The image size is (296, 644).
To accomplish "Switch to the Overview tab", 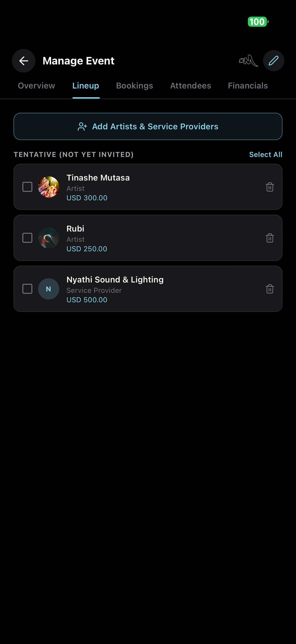I will tap(36, 86).
